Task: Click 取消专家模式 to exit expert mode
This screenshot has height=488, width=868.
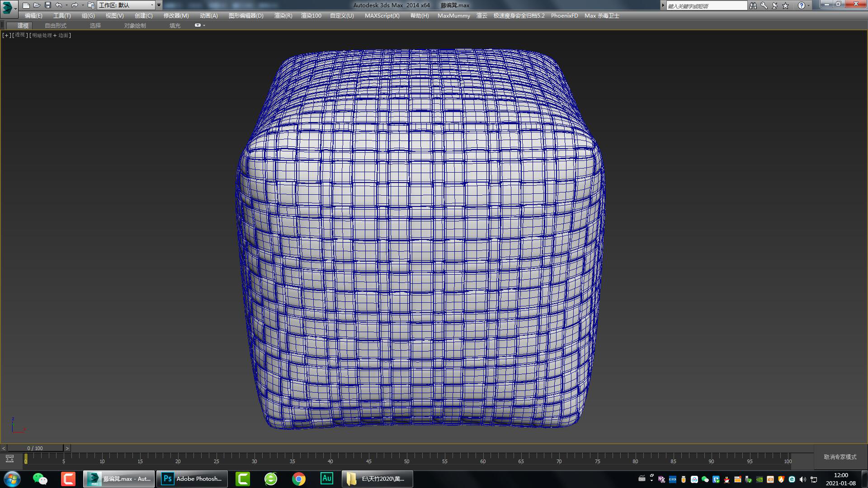Action: click(x=840, y=457)
